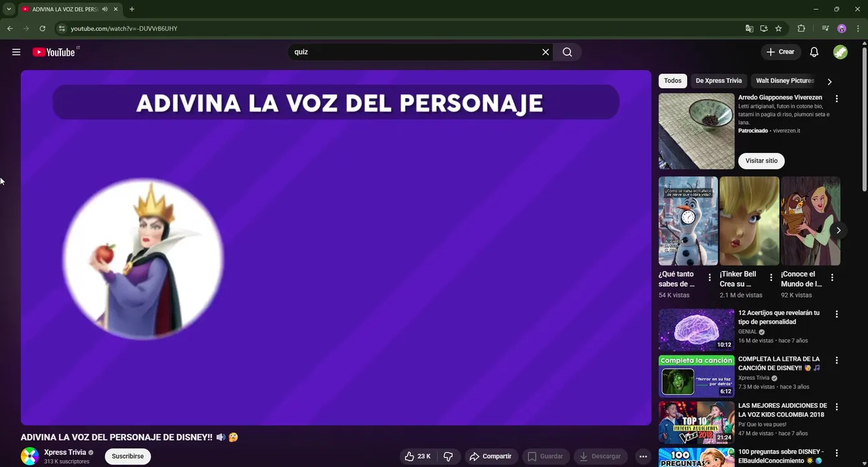Viewport: 868px width, 467px height.
Task: Open the YouTube account avatar menu
Action: coord(840,52)
